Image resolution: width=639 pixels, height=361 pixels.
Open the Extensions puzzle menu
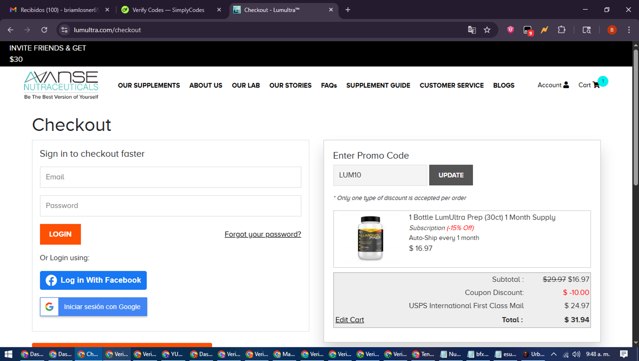[562, 30]
